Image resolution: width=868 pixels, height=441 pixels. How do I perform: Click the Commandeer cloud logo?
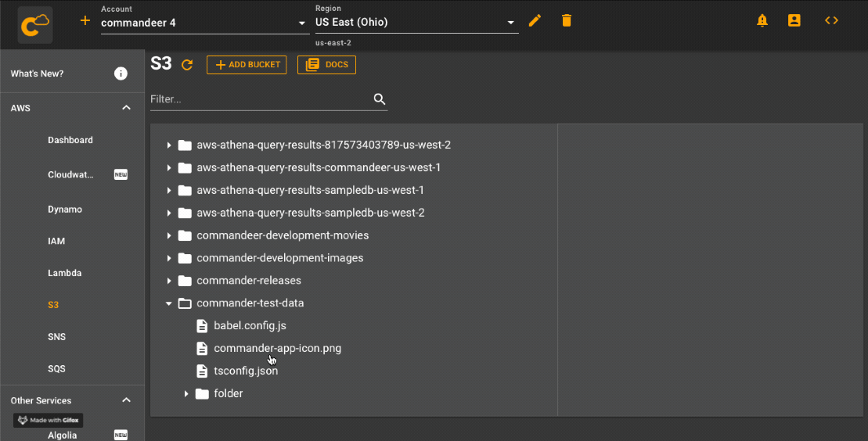pos(35,25)
